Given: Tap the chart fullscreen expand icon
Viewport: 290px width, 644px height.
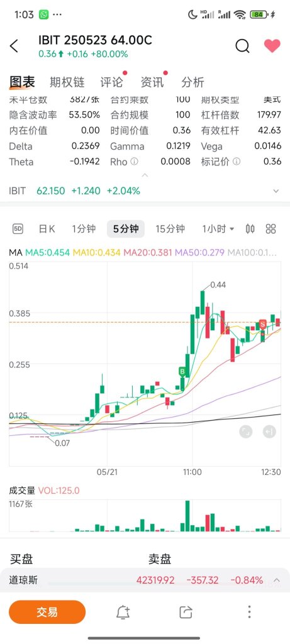Looking at the screenshot, I should pos(245,431).
